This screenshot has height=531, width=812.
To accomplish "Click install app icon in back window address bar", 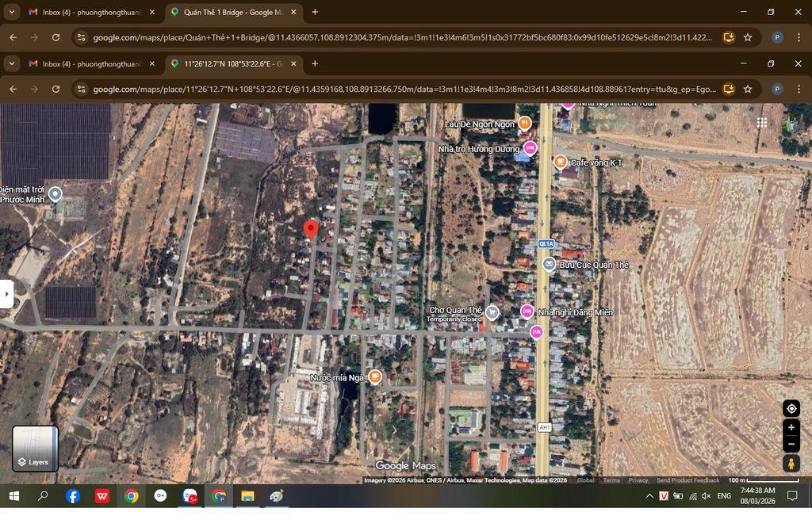I will (729, 37).
